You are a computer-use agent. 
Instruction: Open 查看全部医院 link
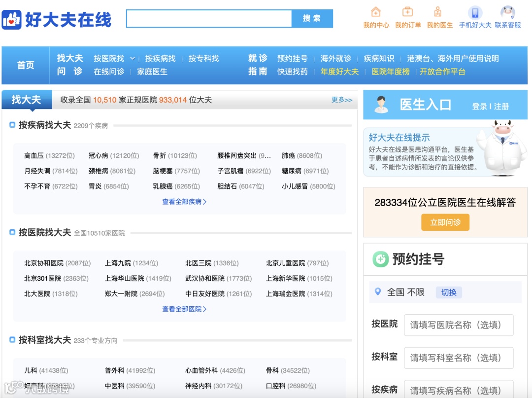[x=184, y=309]
